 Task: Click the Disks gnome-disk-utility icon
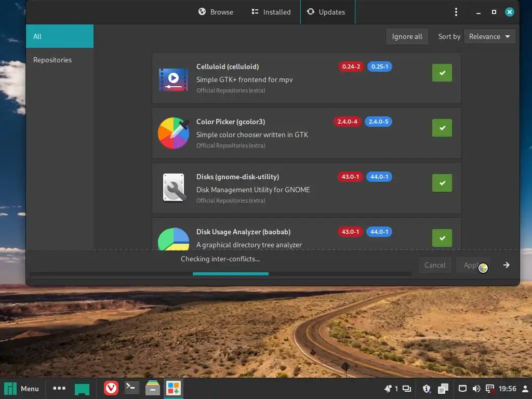click(x=174, y=188)
